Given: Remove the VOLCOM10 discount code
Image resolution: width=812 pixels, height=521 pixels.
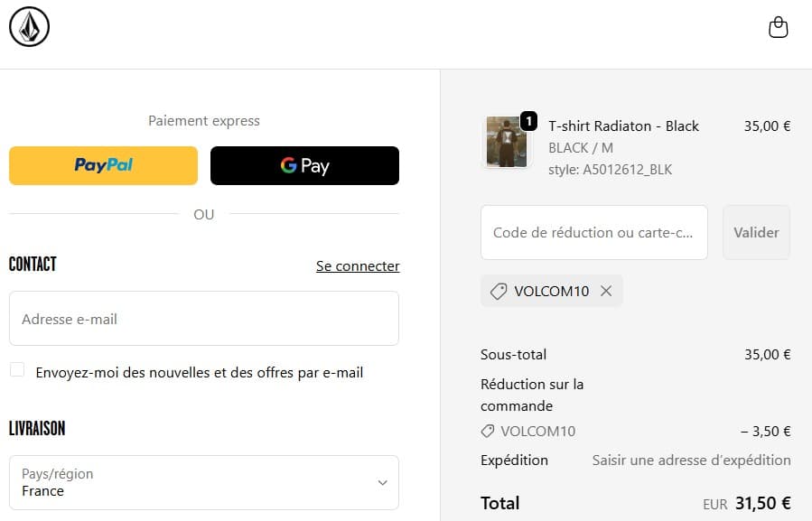Looking at the screenshot, I should (606, 291).
